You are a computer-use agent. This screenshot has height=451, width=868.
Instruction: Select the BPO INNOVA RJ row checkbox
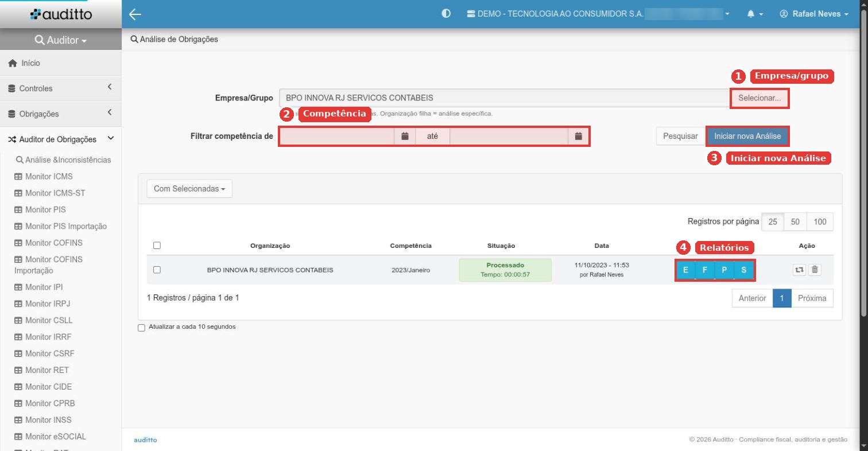(157, 270)
